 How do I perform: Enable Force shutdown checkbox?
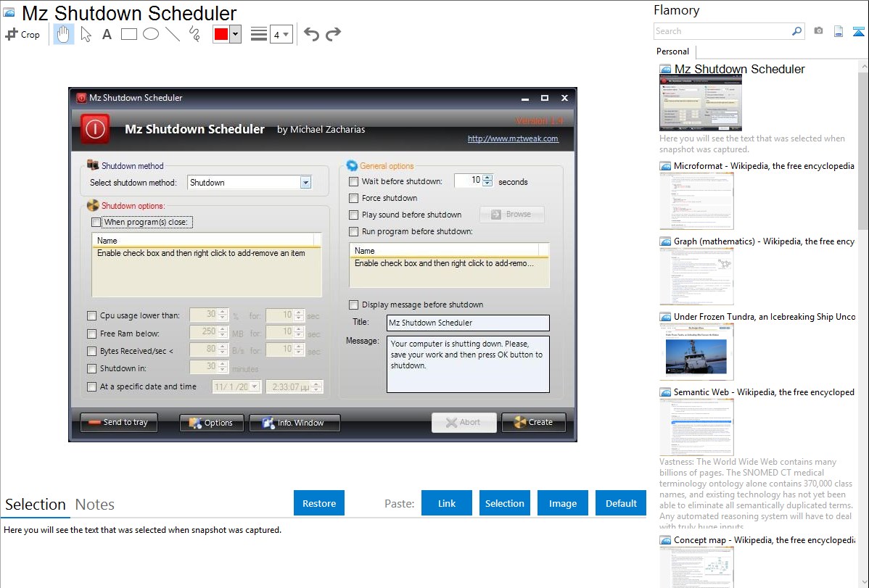coord(354,198)
